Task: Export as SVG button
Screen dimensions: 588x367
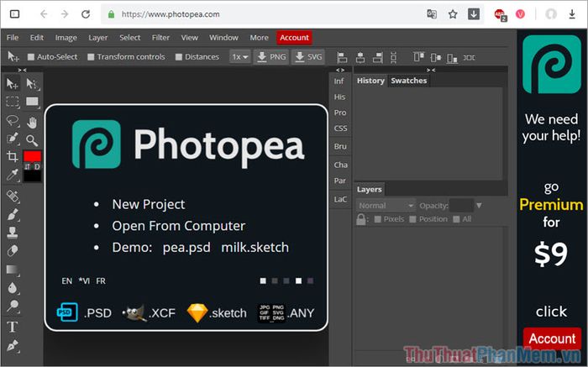Action: tap(308, 57)
